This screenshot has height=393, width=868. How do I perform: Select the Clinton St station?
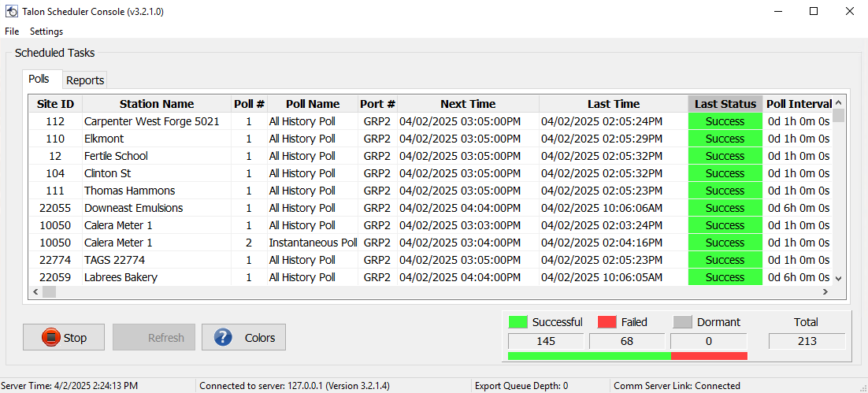point(431,173)
